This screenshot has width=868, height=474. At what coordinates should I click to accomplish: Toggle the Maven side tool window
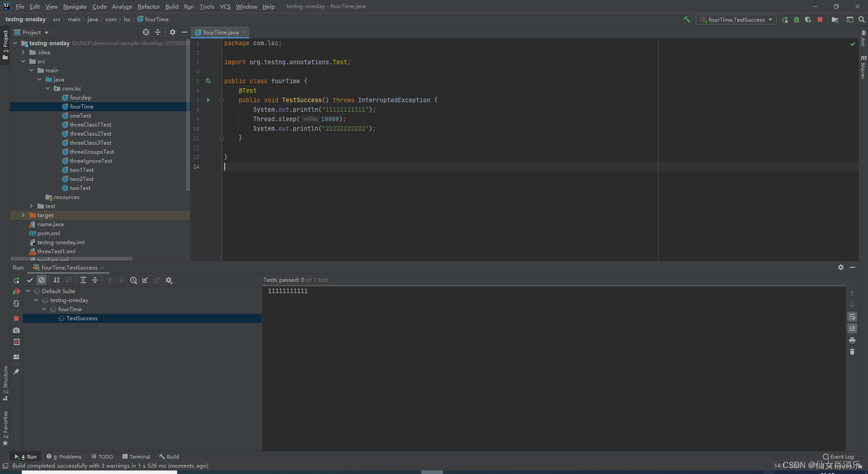click(x=863, y=67)
